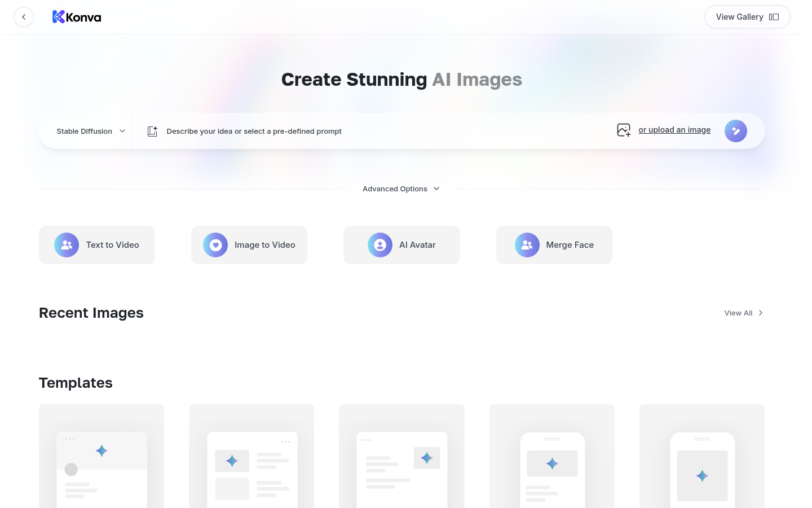Expand Advanced Options
Viewport: 812px width, 508px height.
[401, 189]
